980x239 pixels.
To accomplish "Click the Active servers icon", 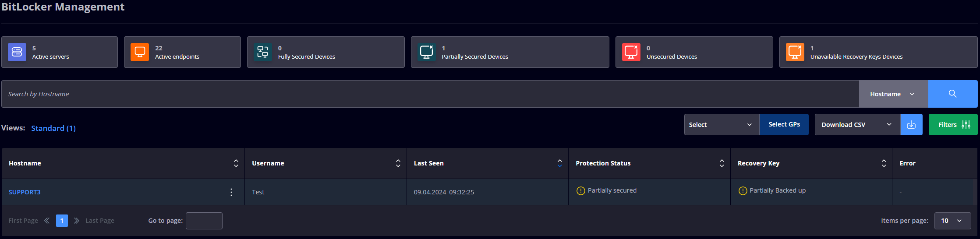I will click(17, 52).
